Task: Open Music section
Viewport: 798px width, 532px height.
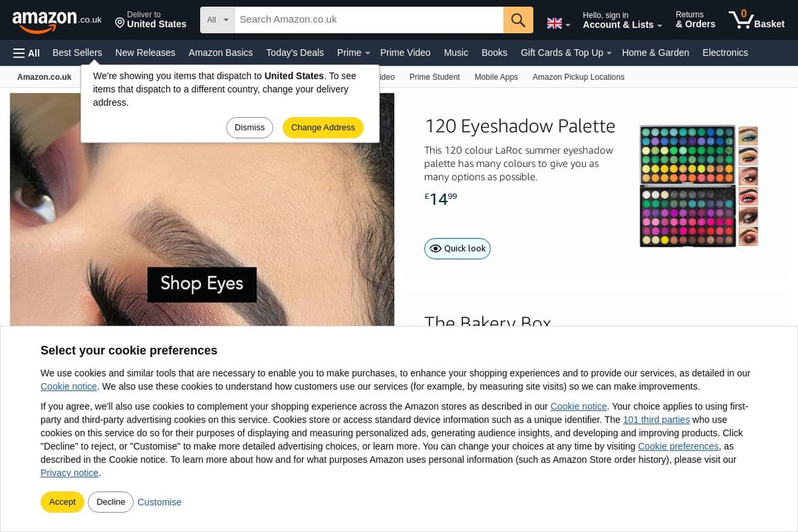Action: (456, 53)
